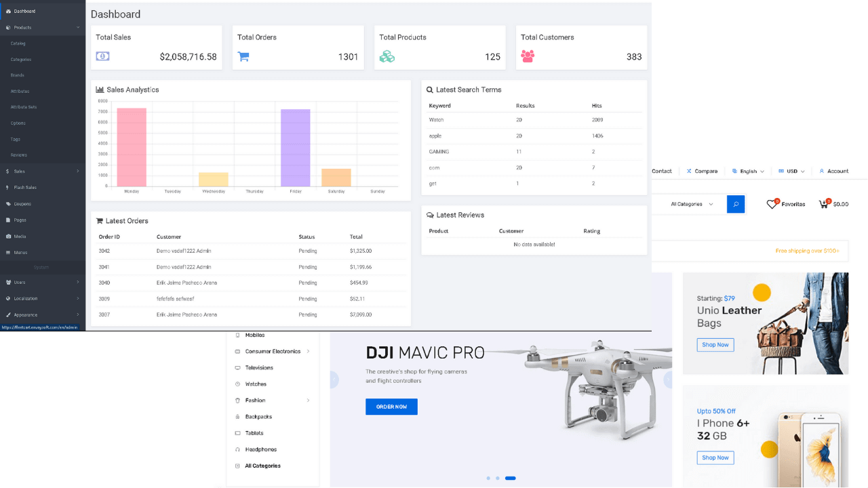
Task: Click the Total Sales money icon
Action: (102, 56)
